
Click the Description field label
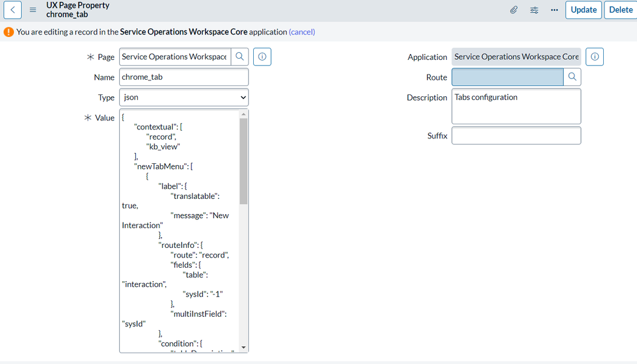427,98
